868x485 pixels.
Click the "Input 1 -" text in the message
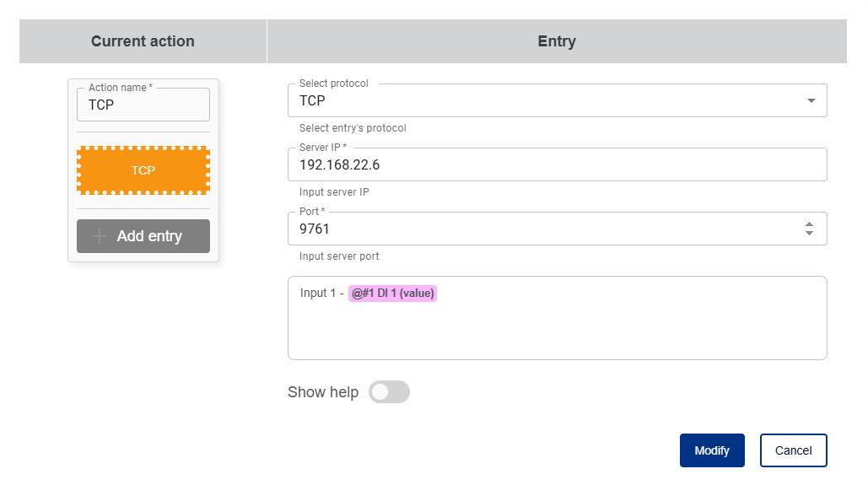(x=321, y=294)
